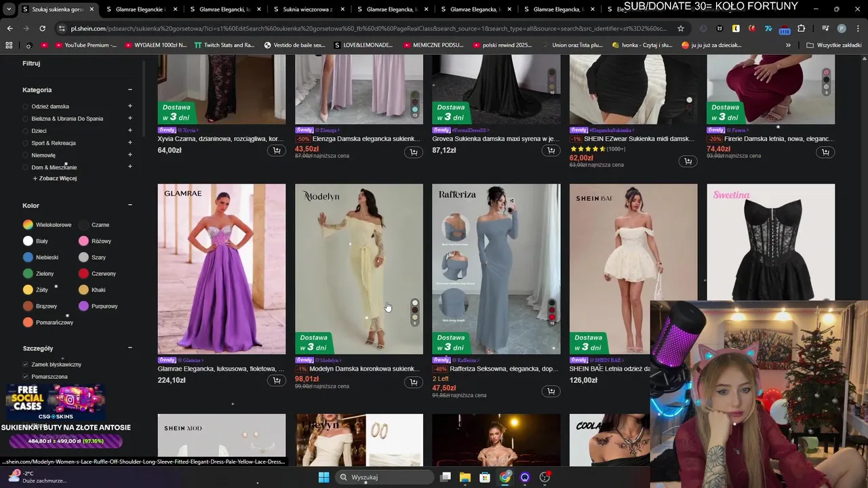
Task: Bookmark this page with the star icon
Action: coord(681,28)
